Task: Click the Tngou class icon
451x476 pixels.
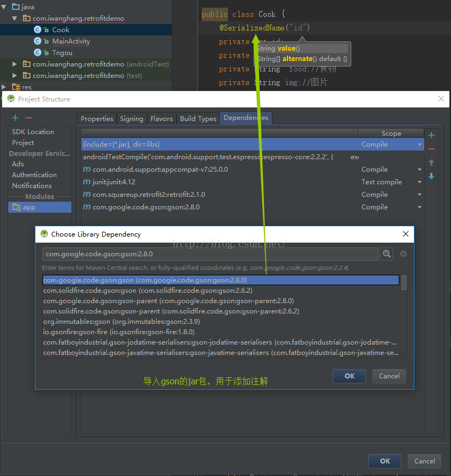Action: (37, 52)
